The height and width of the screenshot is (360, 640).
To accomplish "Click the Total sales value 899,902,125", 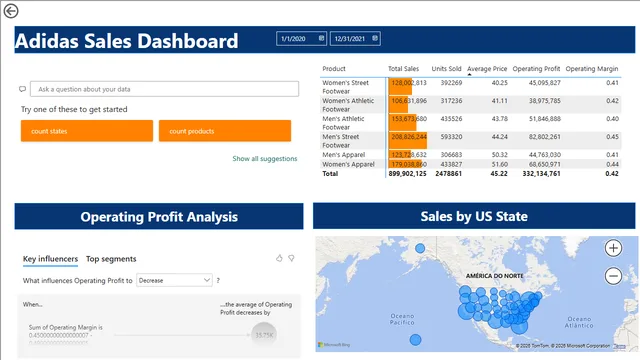I will (407, 173).
